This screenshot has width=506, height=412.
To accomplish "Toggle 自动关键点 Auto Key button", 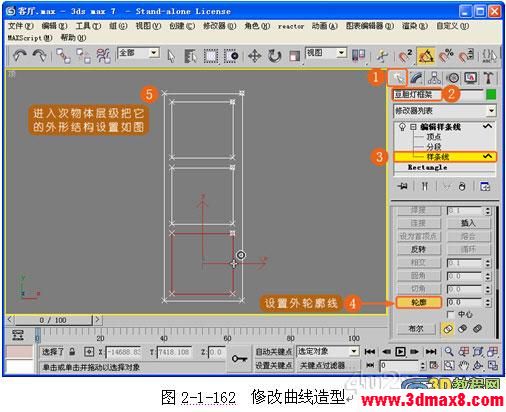I will [273, 351].
